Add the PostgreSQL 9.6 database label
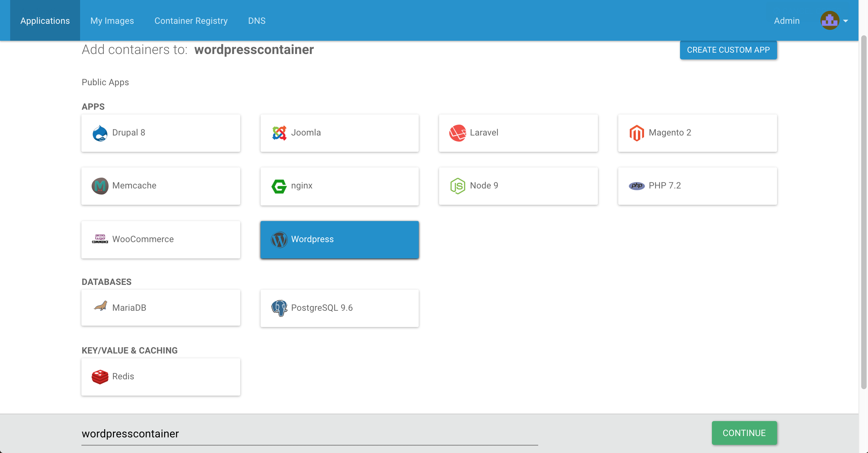Image resolution: width=868 pixels, height=453 pixels. click(x=322, y=308)
